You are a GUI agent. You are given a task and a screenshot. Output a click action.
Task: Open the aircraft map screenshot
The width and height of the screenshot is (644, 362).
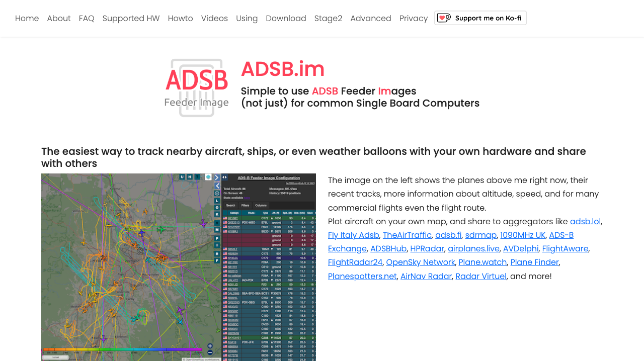point(179,267)
